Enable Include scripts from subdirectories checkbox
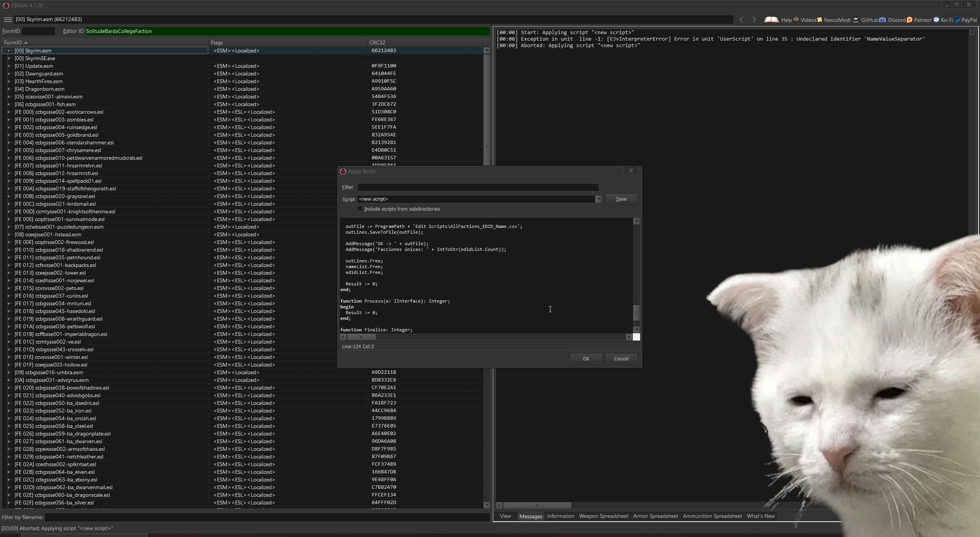Viewport: 980px width, 537px height. point(360,209)
